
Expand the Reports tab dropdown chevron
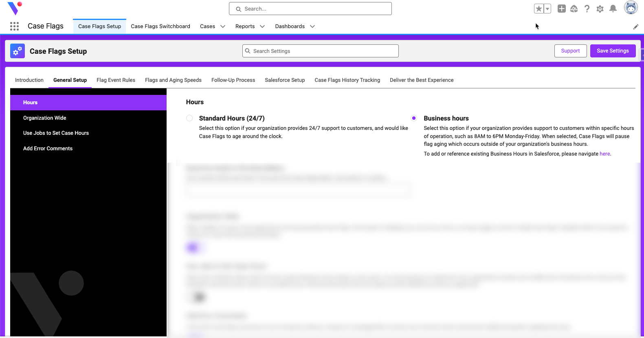pos(262,26)
